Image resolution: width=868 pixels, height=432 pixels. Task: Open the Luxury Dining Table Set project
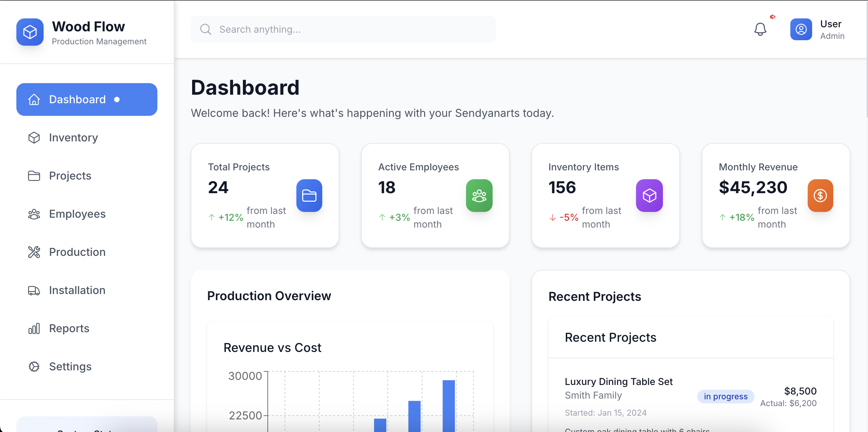[x=618, y=382]
